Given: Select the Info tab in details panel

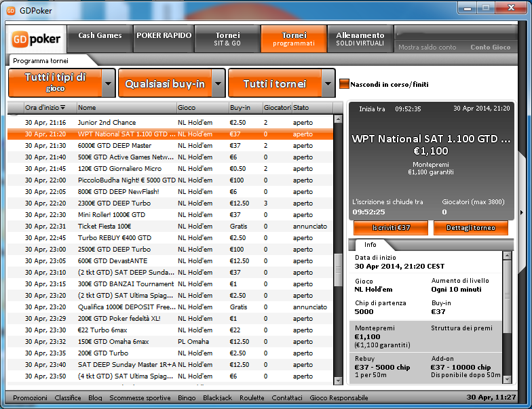Looking at the screenshot, I should (370, 244).
